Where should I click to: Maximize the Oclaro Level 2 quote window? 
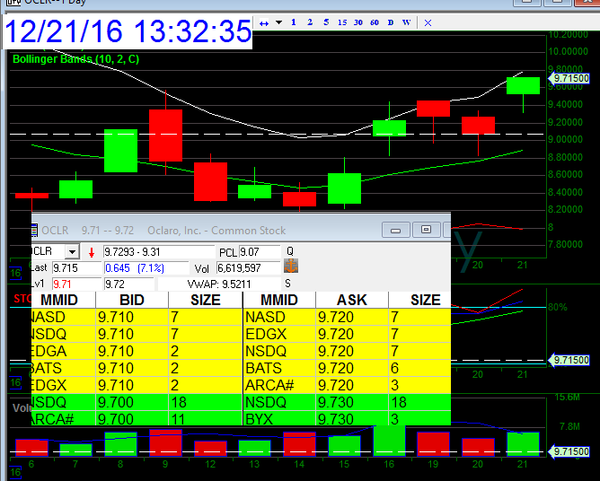[425, 229]
